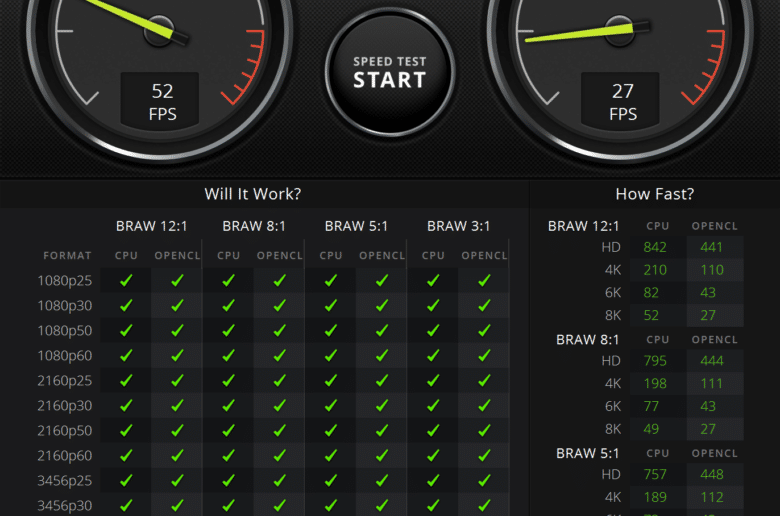Screen dimensions: 780x516
Task: Click BRAW 8:1 4K CPU value 198
Action: click(655, 384)
